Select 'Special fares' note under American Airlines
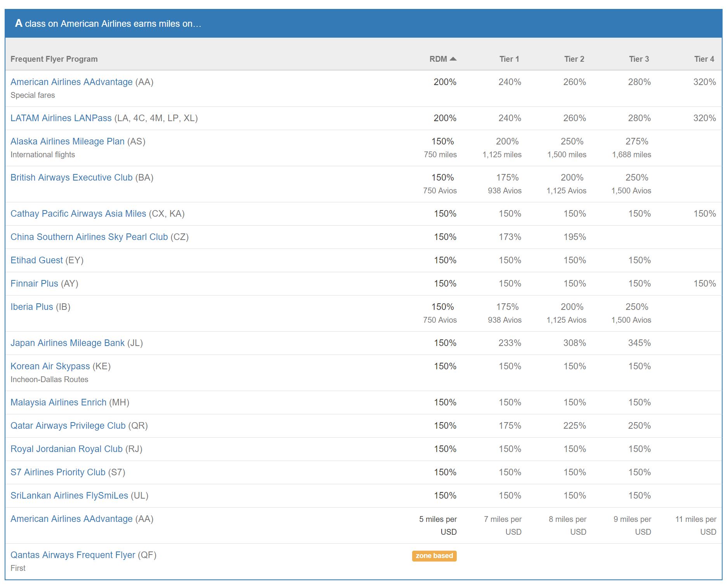Screen dimensions: 728x586 [33, 95]
